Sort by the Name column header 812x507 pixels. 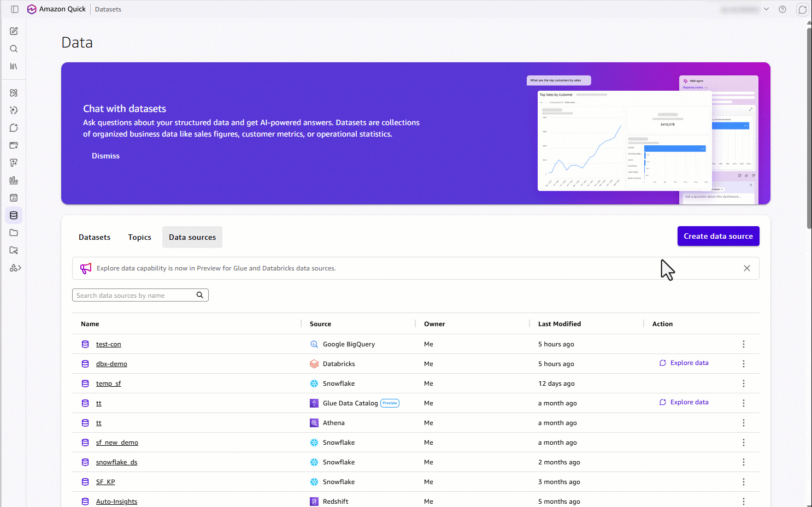90,324
